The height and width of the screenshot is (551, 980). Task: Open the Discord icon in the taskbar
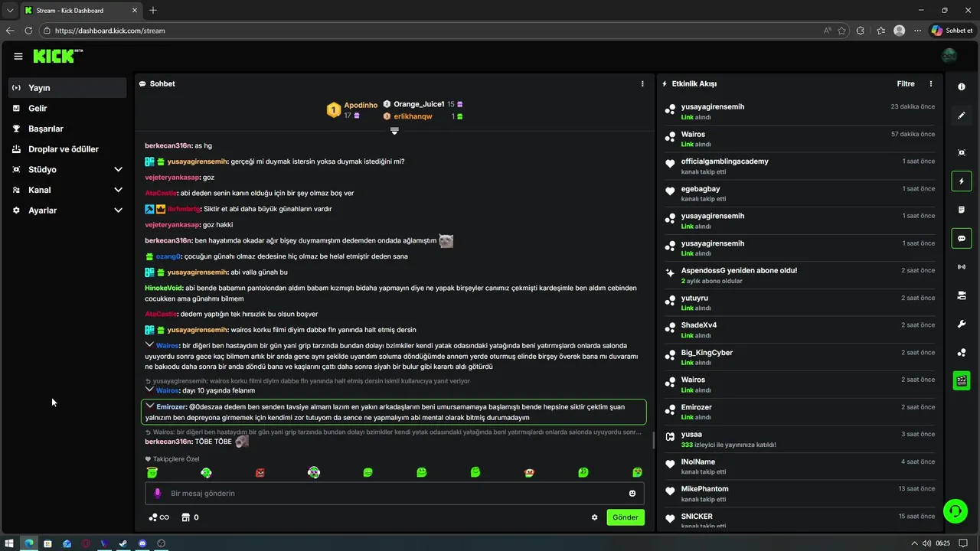point(142,543)
